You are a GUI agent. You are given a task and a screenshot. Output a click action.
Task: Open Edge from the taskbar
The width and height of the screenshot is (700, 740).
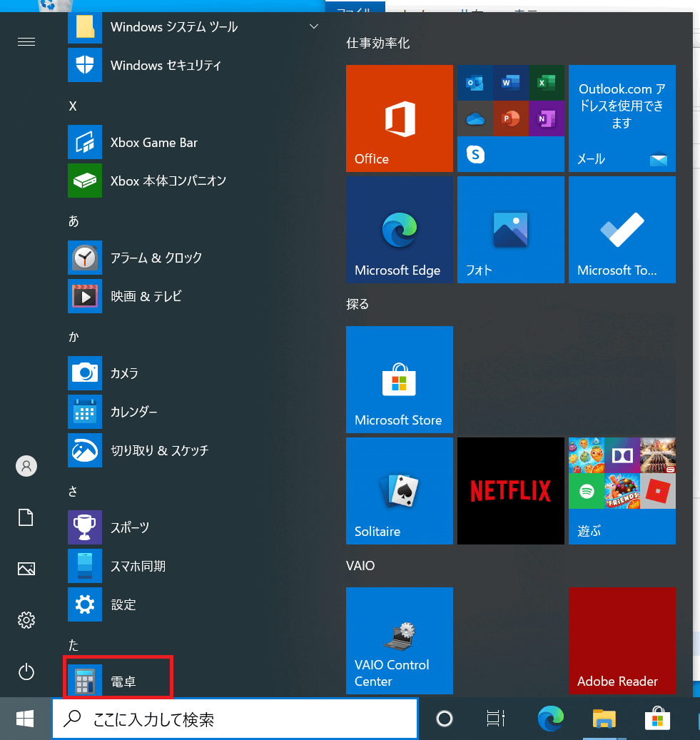click(x=550, y=719)
